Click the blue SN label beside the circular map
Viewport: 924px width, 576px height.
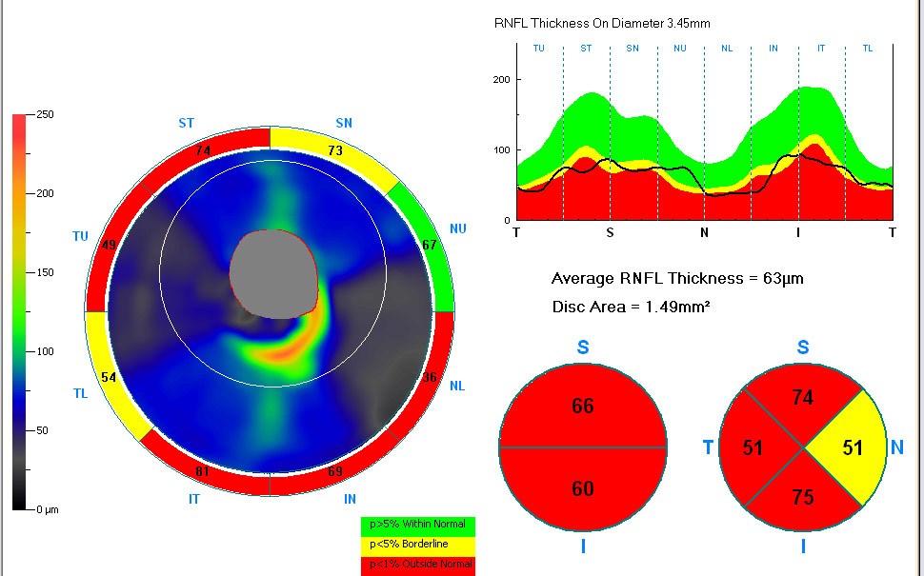click(344, 123)
